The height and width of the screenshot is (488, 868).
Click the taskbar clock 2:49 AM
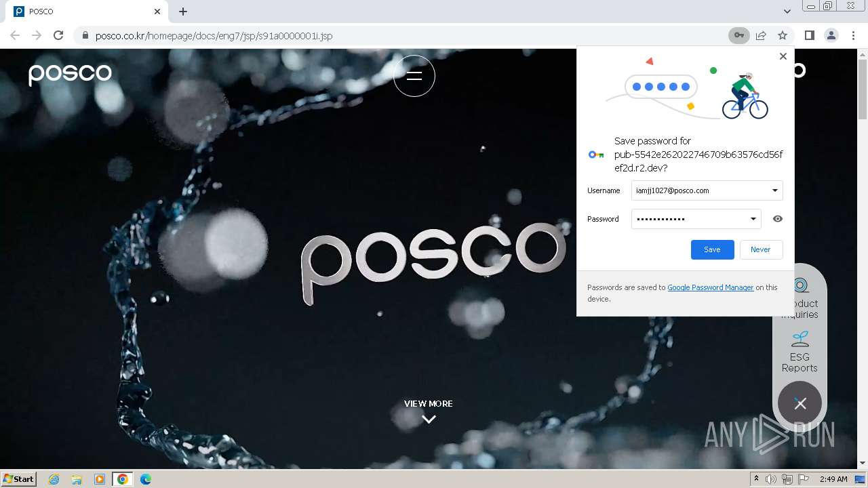point(833,479)
